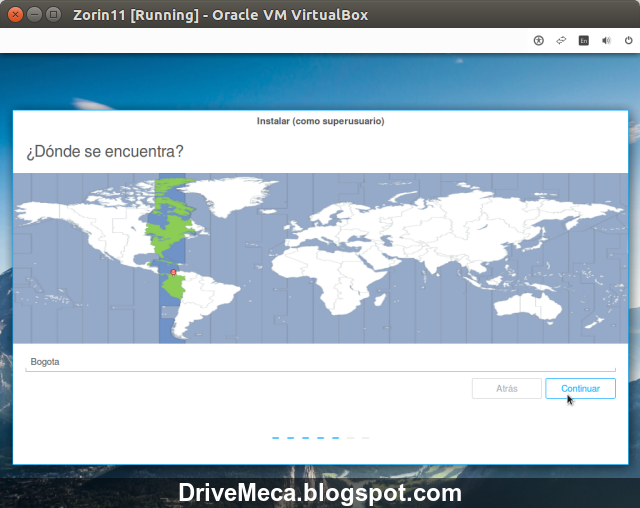Click the red location pin on map

point(173,272)
